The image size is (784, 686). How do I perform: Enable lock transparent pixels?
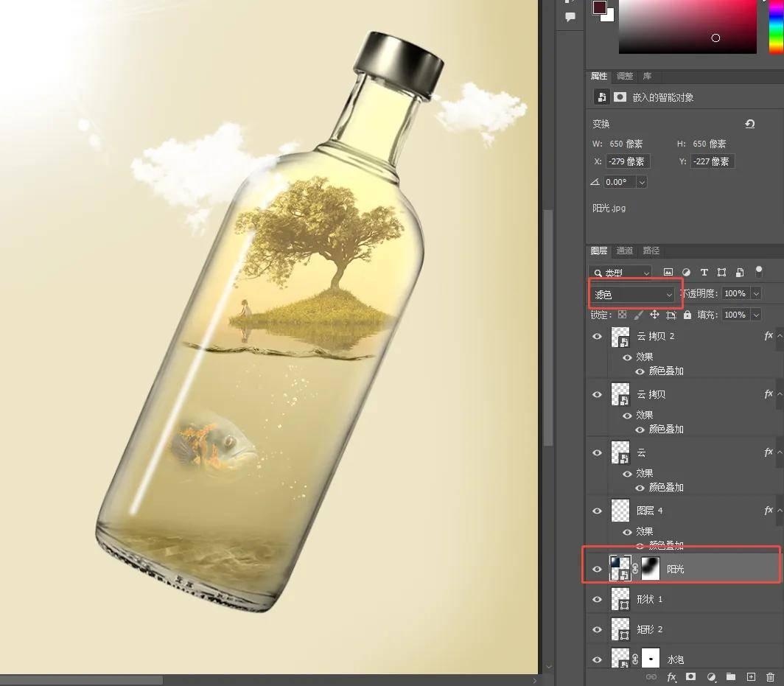(623, 315)
